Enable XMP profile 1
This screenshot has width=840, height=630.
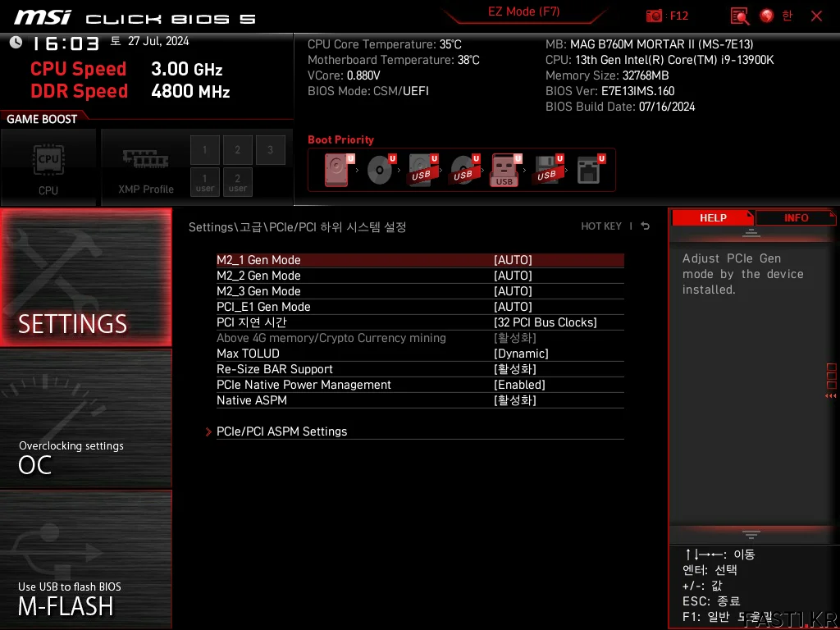coord(204,149)
